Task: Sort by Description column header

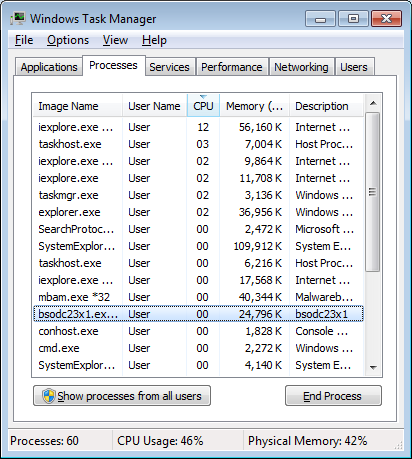Action: 326,106
